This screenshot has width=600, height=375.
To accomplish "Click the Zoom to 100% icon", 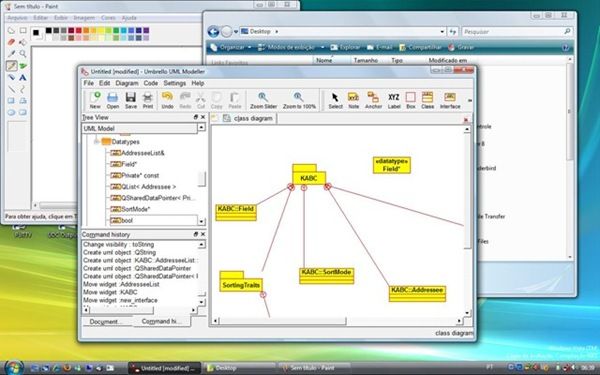I will pos(299,100).
